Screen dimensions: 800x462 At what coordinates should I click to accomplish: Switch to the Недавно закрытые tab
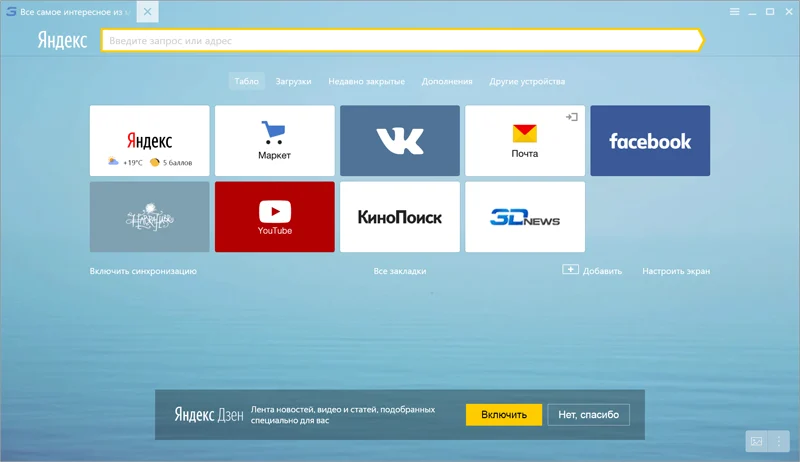tap(366, 81)
